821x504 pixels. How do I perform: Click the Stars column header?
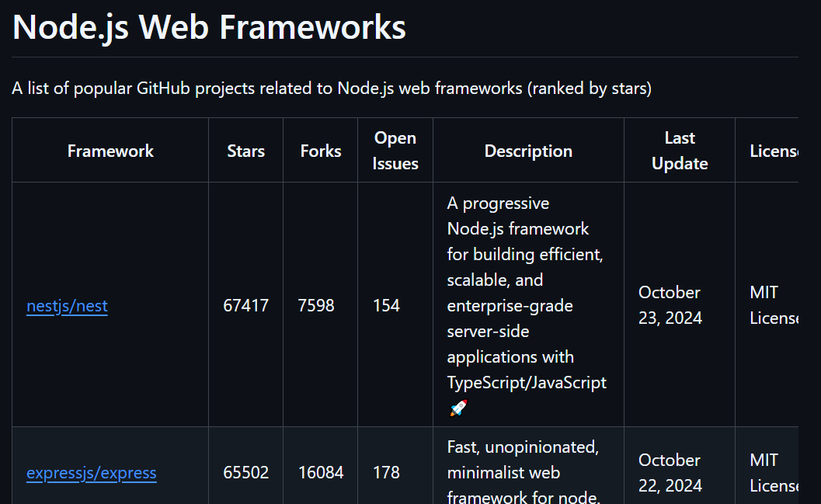coord(245,151)
